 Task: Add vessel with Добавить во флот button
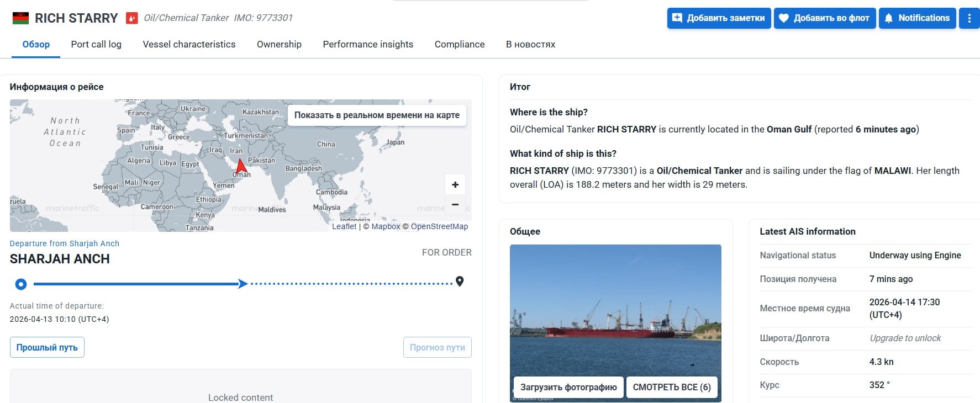tap(824, 18)
